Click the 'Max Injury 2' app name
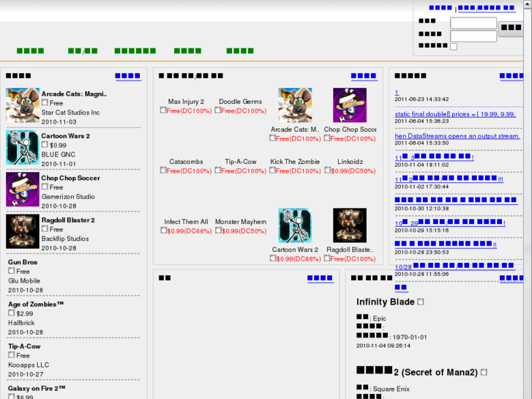The height and width of the screenshot is (399, 532). coord(186,102)
